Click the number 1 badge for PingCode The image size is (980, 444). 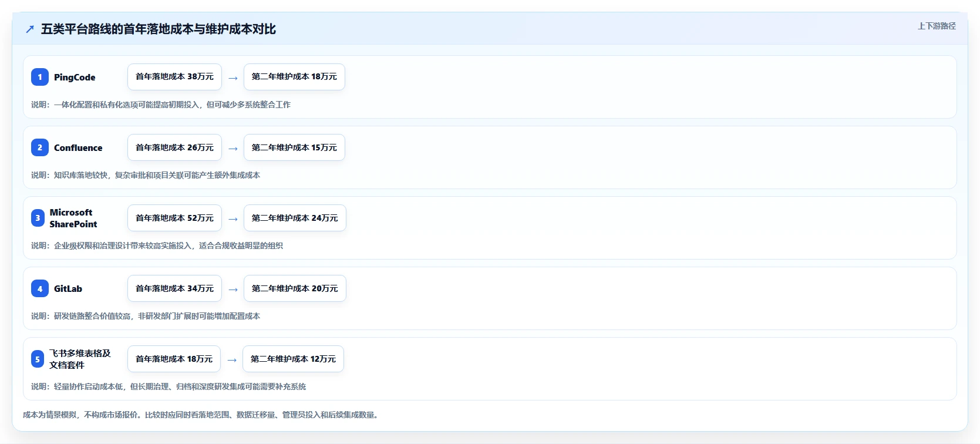pyautogui.click(x=40, y=77)
